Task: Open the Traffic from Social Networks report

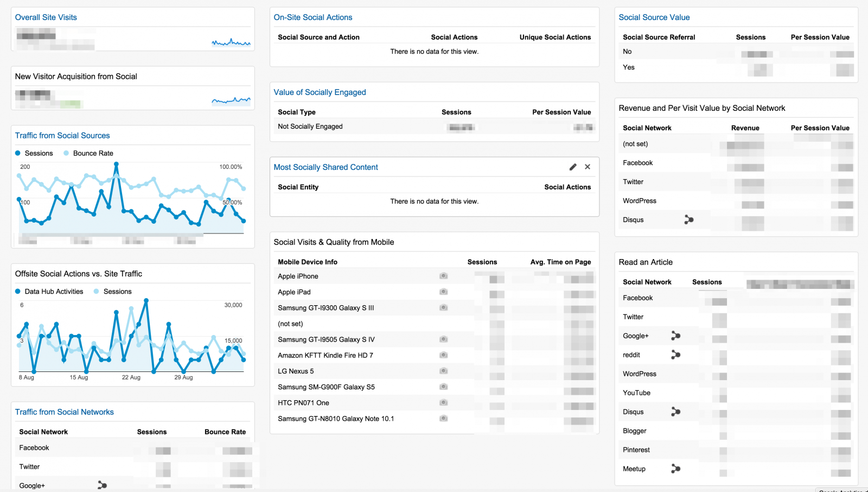Action: pyautogui.click(x=65, y=412)
